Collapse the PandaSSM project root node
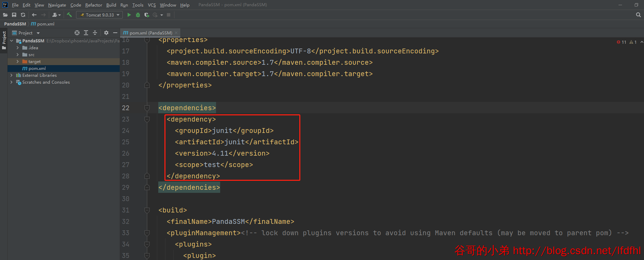Image resolution: width=644 pixels, height=260 pixels. click(x=11, y=41)
